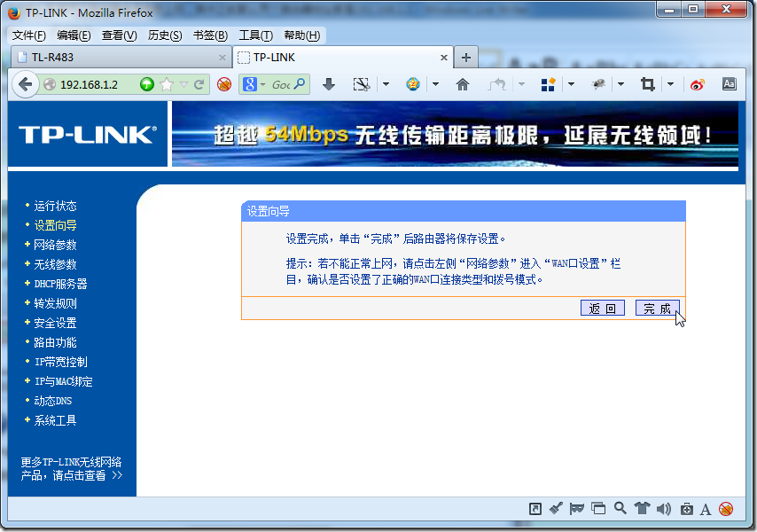Open dropdown arrow next to colored squares icon
Screen dimensions: 757x532
(x=571, y=84)
